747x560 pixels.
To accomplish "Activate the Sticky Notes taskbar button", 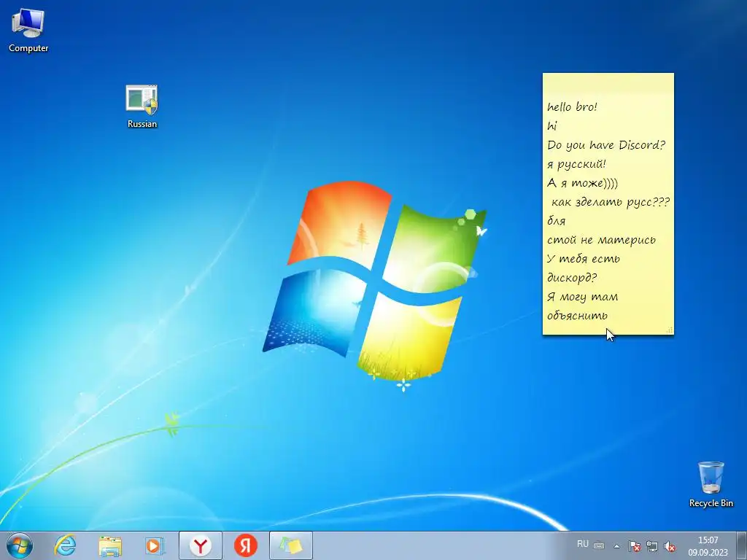I will tap(290, 545).
